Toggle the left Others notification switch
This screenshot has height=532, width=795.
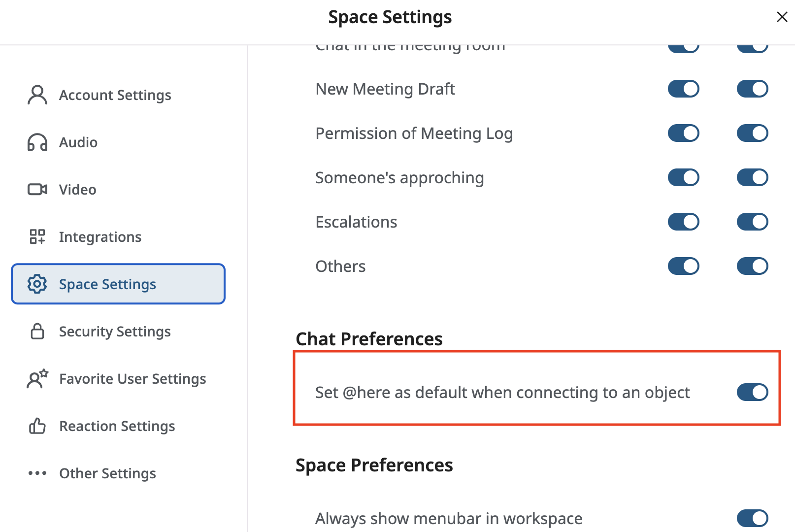pyautogui.click(x=683, y=266)
